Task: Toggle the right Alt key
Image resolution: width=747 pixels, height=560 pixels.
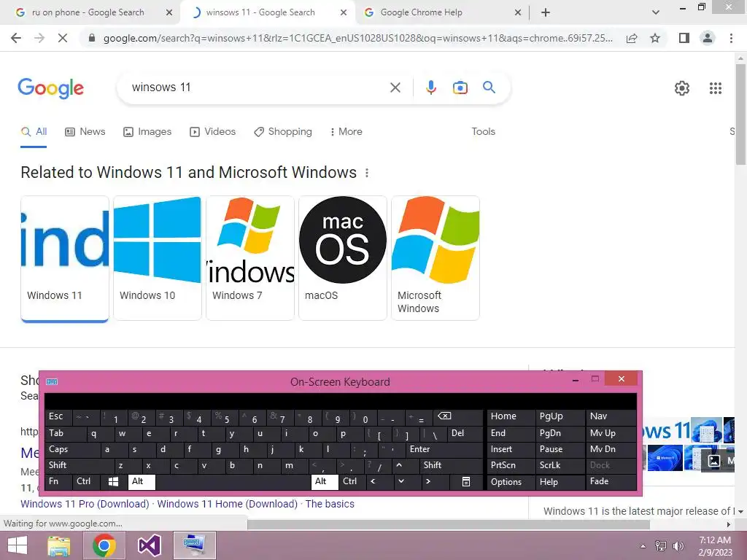Action: tap(325, 482)
